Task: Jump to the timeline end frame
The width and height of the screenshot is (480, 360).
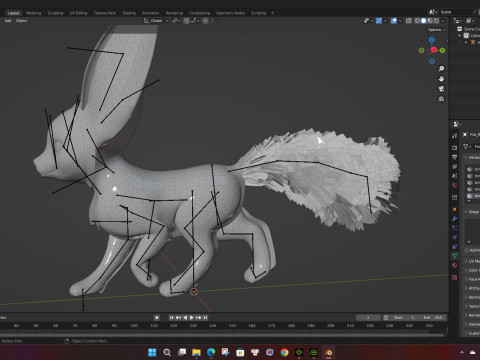Action: point(205,318)
